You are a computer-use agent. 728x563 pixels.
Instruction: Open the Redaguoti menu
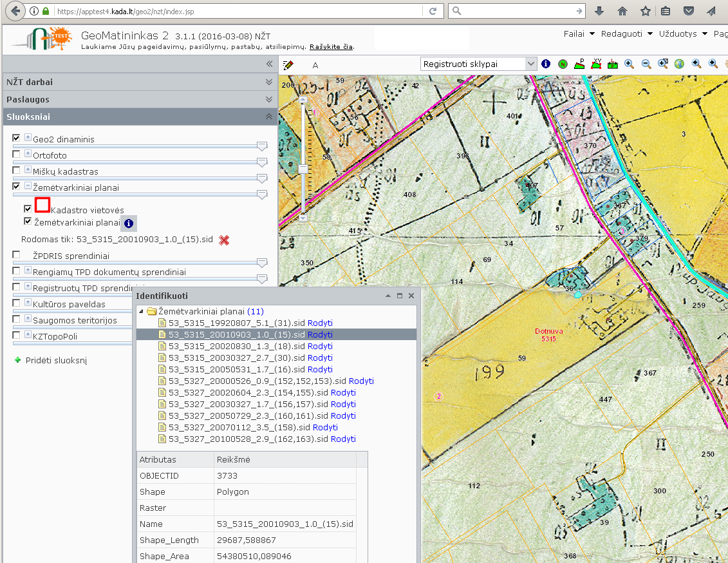point(627,34)
